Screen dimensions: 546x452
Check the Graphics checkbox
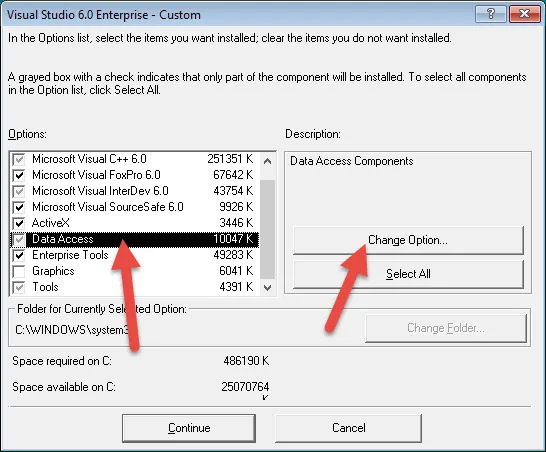point(19,271)
